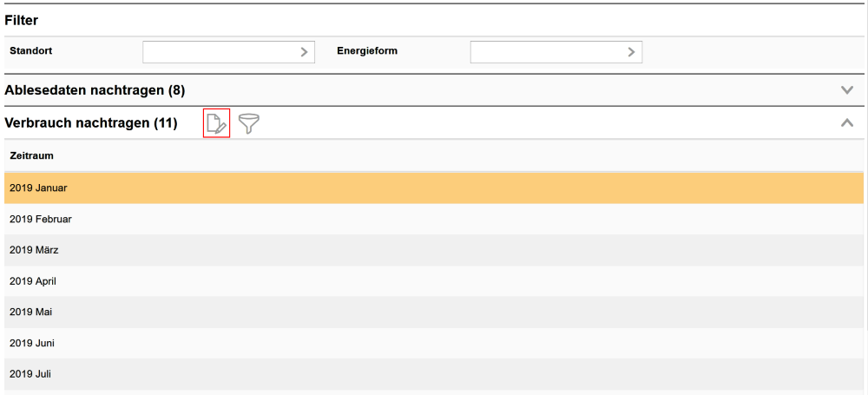Click the Standort filter label
The width and height of the screenshot is (868, 395).
31,51
